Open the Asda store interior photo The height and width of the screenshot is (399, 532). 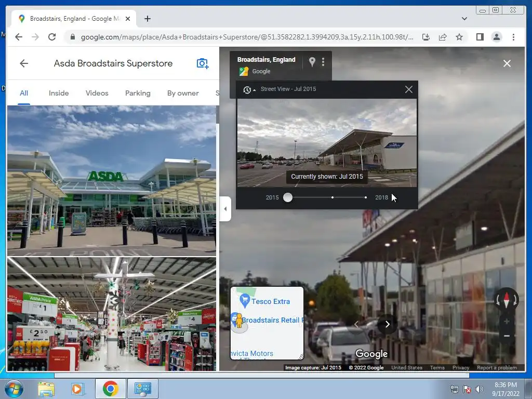[x=112, y=314]
